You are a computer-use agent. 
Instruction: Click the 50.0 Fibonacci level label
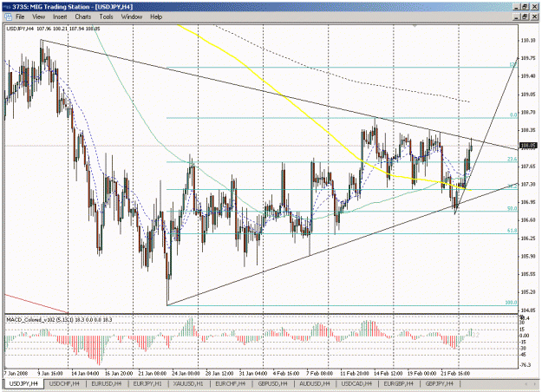click(513, 209)
